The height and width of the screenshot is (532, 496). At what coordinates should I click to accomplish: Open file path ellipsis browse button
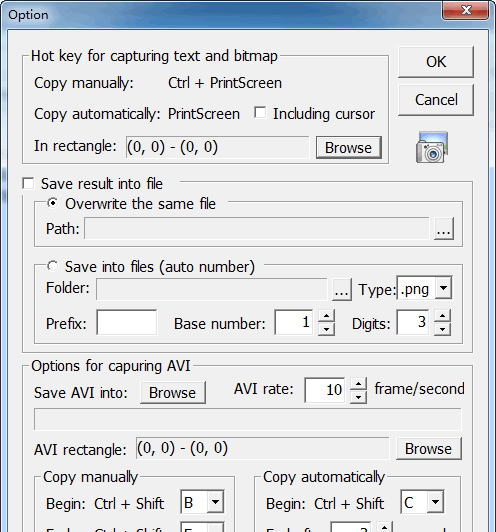[x=444, y=229]
